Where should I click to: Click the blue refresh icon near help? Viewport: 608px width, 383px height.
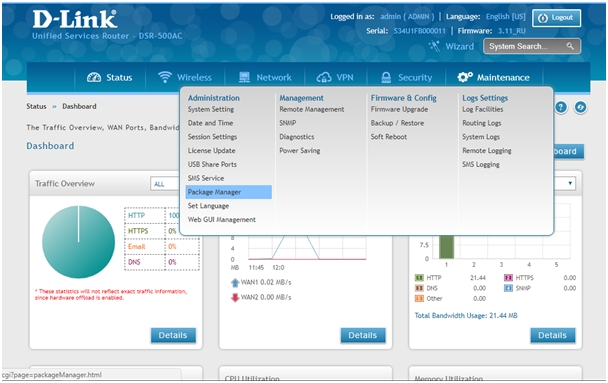pos(580,107)
